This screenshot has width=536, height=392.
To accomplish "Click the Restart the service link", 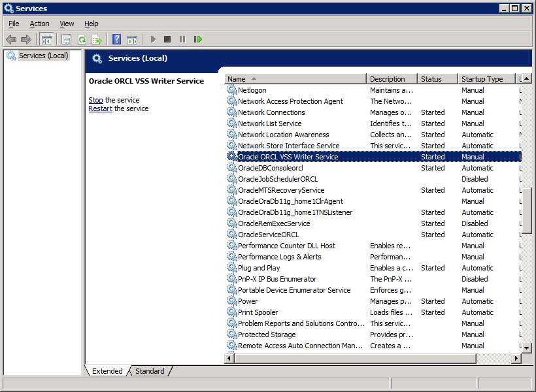I will 100,108.
